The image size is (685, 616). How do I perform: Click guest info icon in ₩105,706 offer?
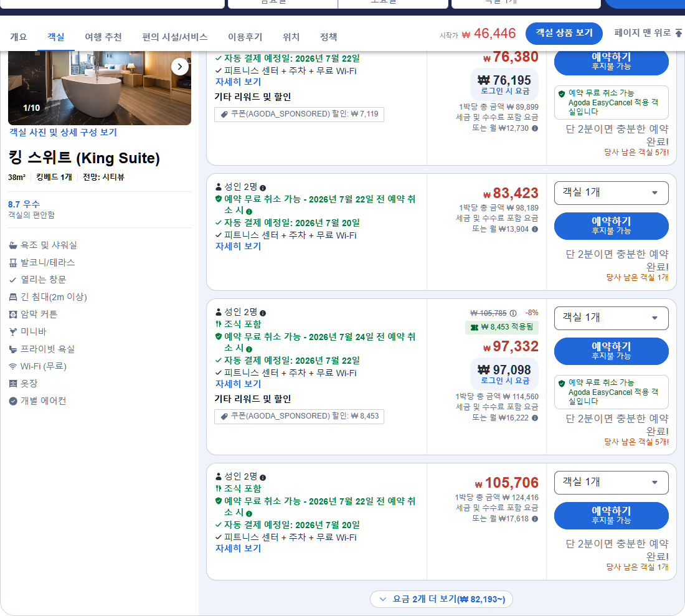click(x=263, y=478)
